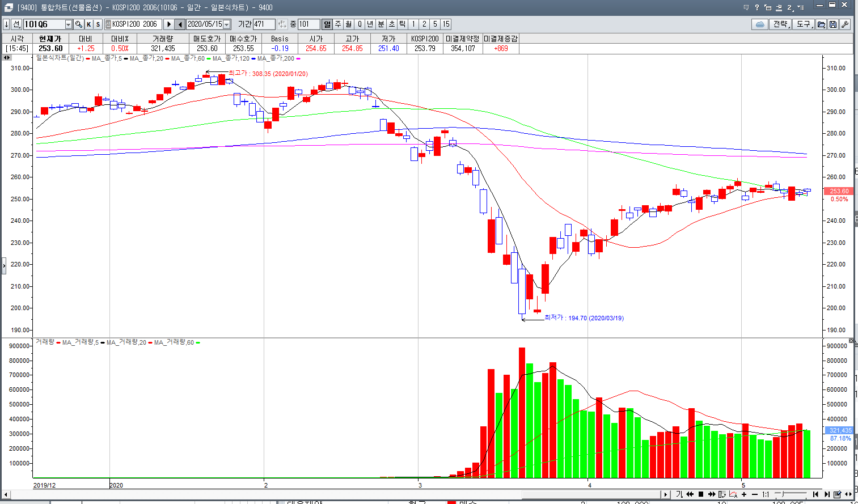Click the pin window icon in title bar

779,8
